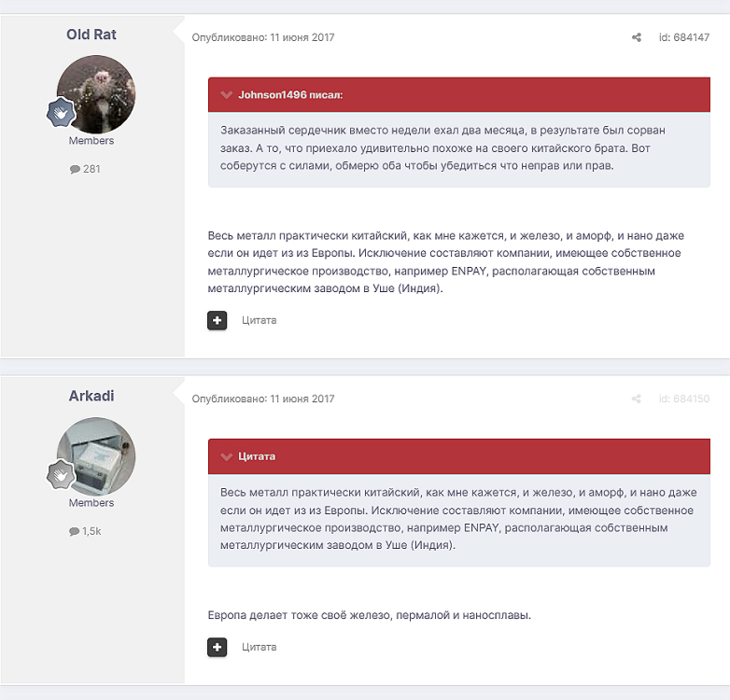Click Цитата to quote Arkadi's post
730x700 pixels.
pos(259,647)
